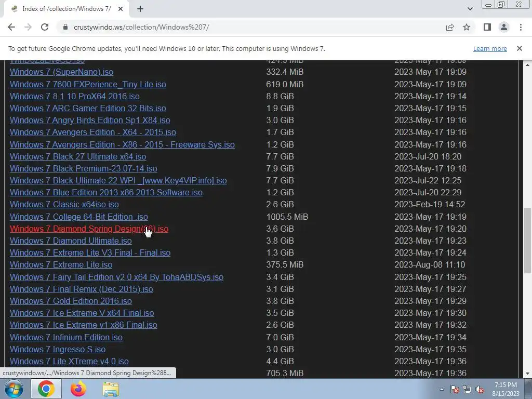Select the 375.5 MiB size value

pos(285,264)
